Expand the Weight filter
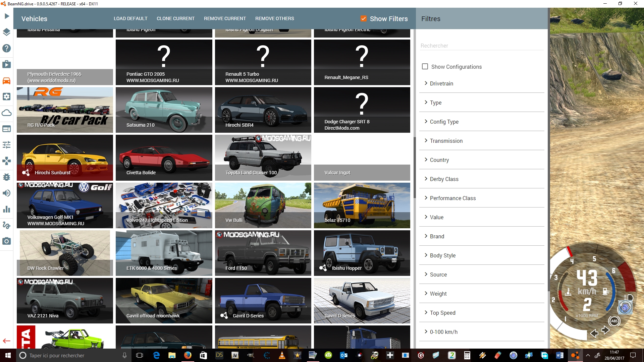The height and width of the screenshot is (362, 644). [482, 294]
